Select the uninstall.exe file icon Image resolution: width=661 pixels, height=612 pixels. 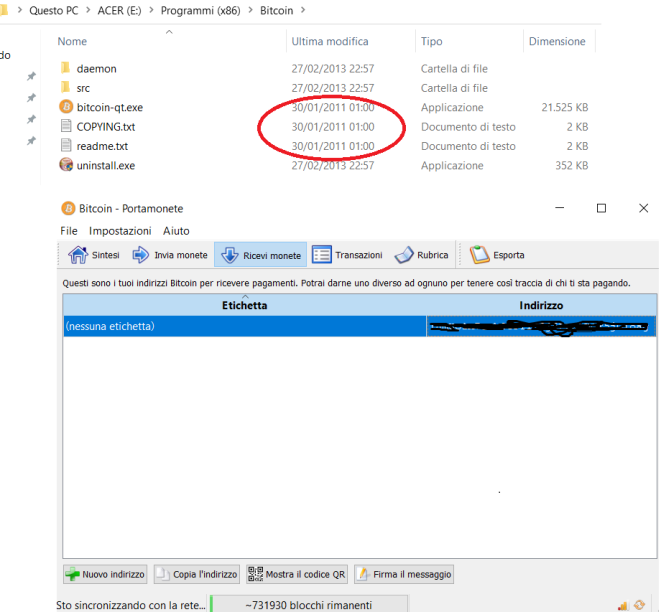[66, 165]
